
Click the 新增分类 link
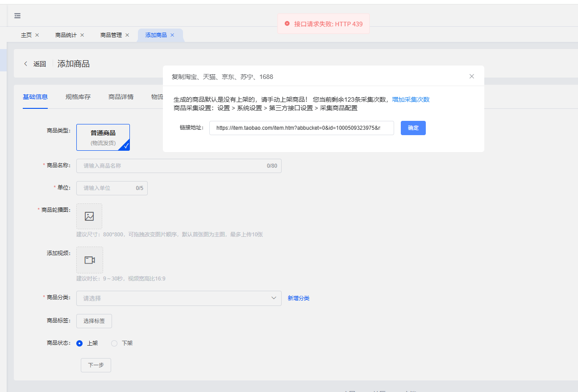click(299, 298)
